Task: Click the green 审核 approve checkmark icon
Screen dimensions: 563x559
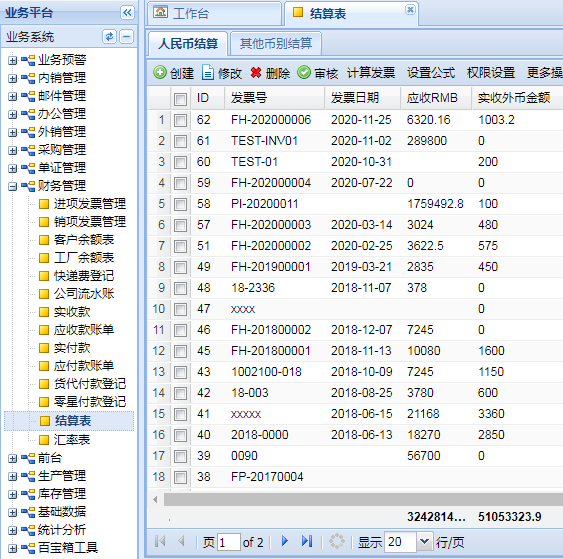Action: (x=304, y=73)
